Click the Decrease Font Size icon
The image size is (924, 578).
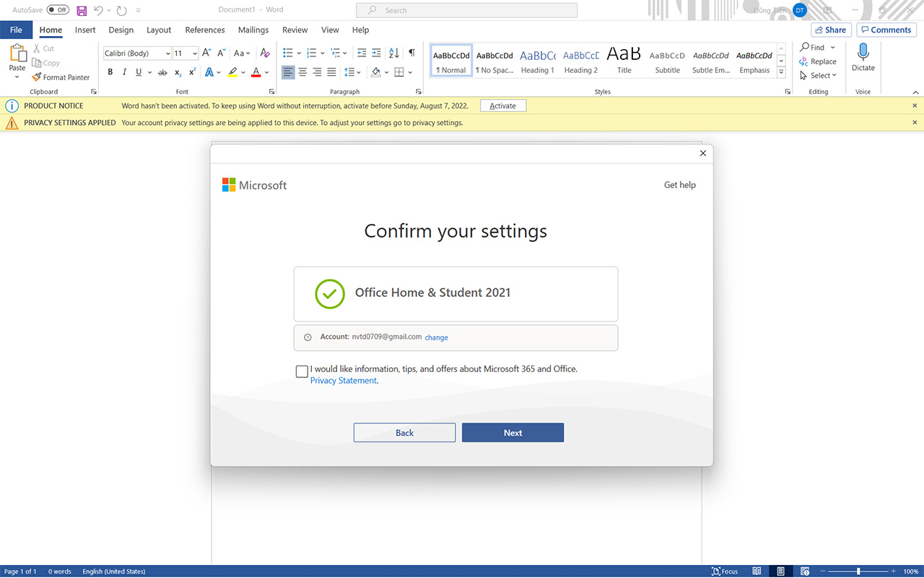click(222, 53)
